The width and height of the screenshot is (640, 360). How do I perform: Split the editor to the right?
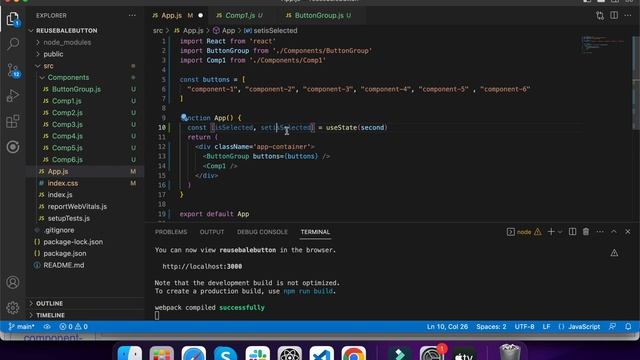point(614,16)
